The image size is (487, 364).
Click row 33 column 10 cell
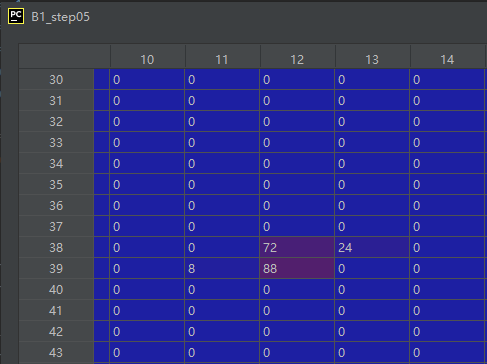pyautogui.click(x=147, y=142)
